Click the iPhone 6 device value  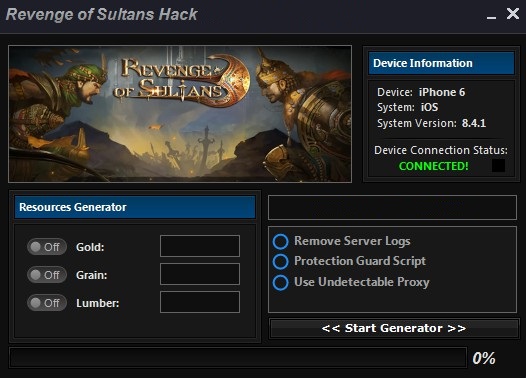point(442,92)
